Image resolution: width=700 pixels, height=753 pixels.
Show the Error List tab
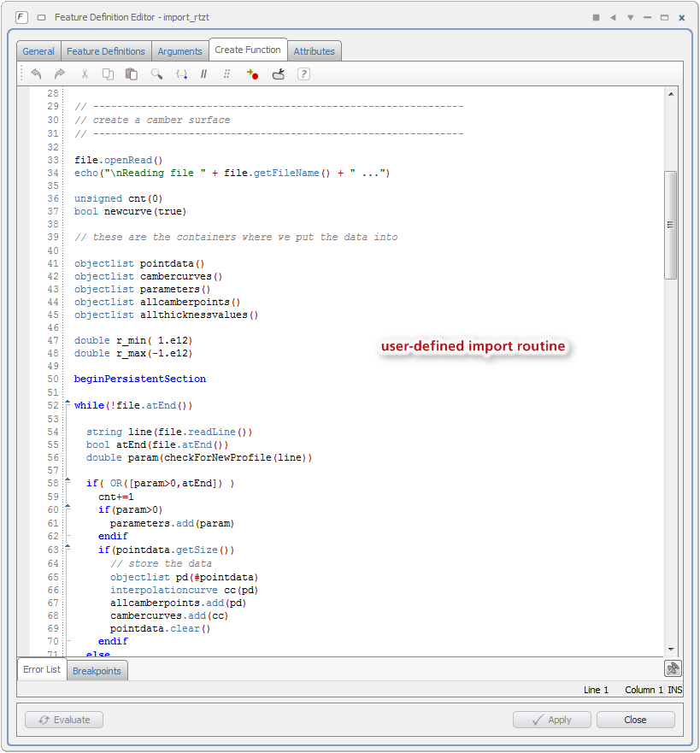[x=42, y=669]
